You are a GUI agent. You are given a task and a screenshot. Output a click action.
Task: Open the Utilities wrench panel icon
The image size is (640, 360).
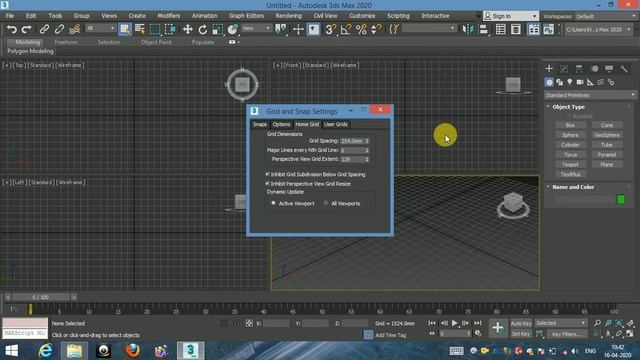[x=624, y=69]
